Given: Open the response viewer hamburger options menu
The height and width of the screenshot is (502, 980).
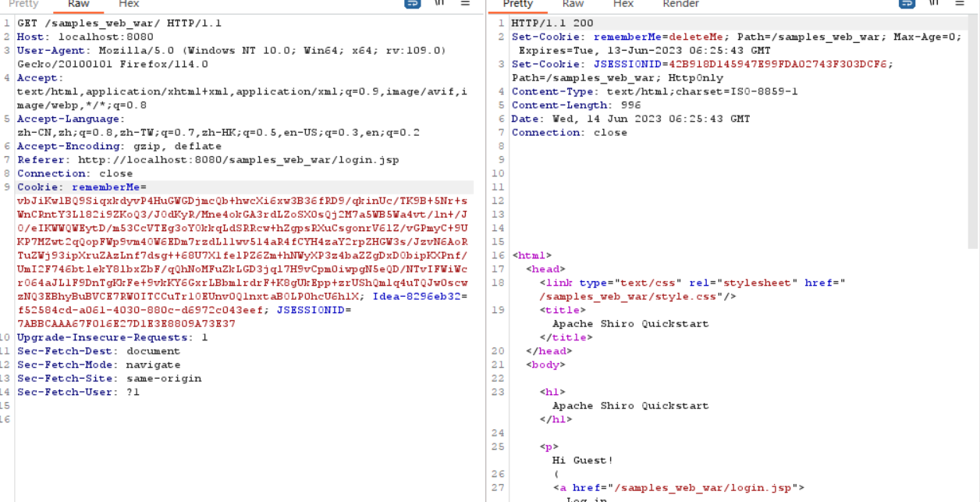Looking at the screenshot, I should tap(959, 4).
